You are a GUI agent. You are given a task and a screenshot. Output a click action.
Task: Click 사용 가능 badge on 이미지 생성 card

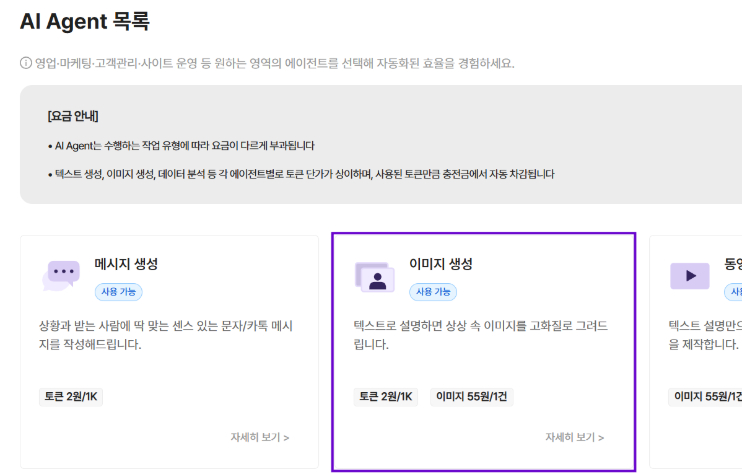pos(433,292)
